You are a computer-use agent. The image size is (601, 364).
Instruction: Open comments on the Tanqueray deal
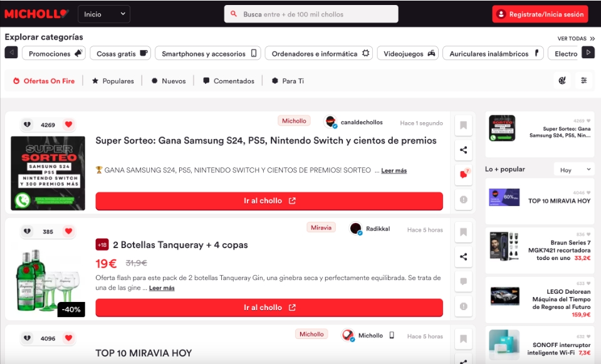tap(463, 282)
